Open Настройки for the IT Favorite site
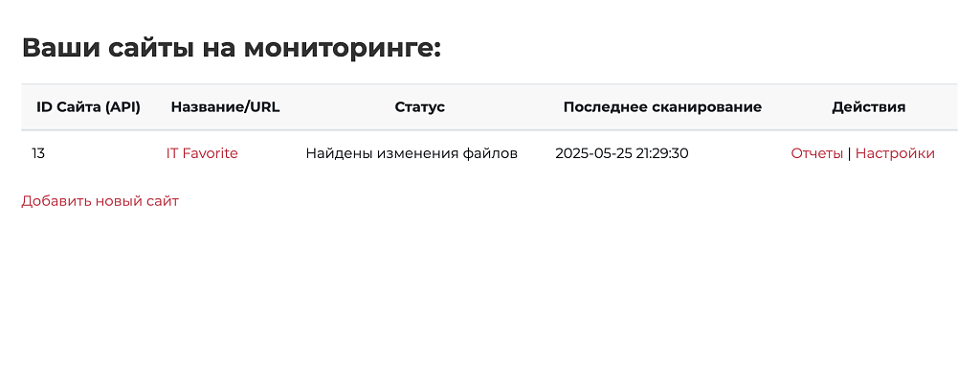 tap(895, 153)
